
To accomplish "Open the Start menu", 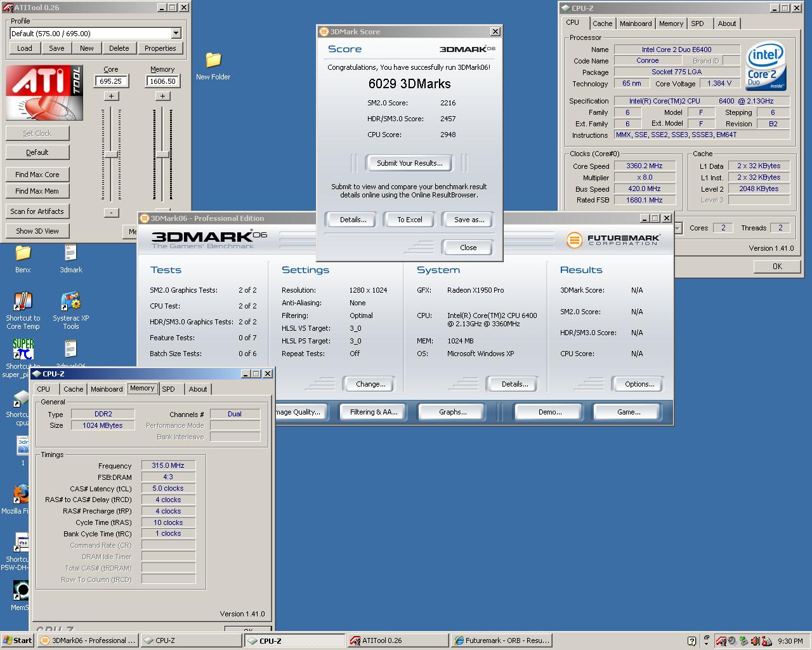I will [x=18, y=640].
